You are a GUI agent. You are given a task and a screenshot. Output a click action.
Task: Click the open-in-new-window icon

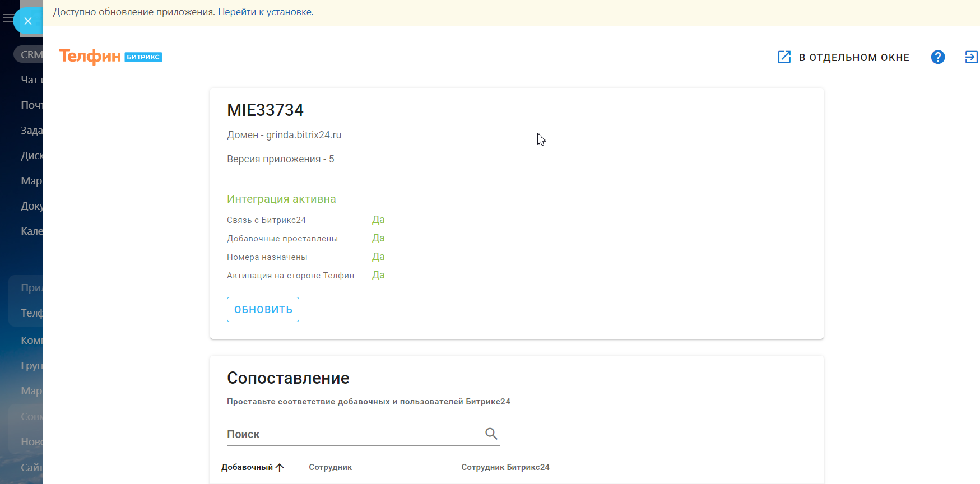click(x=784, y=57)
